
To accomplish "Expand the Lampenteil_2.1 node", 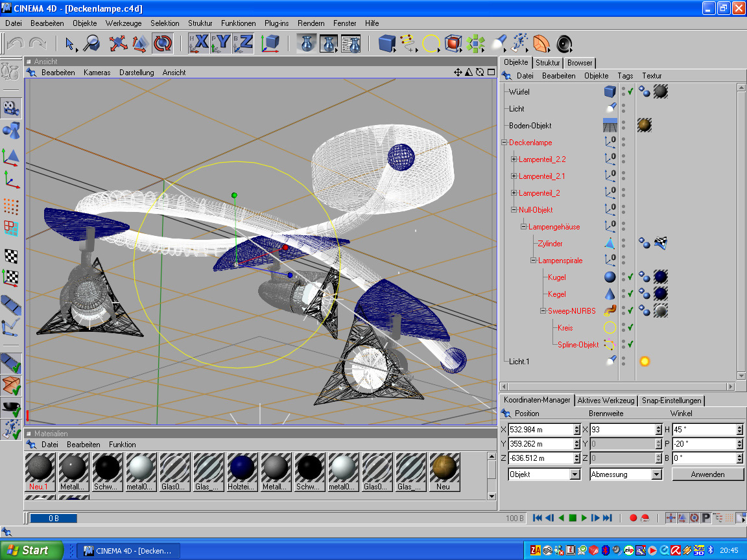I will pos(514,176).
